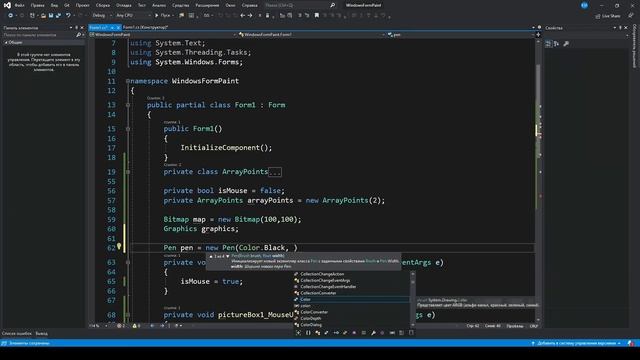640x360 pixels.
Task: Click the Стр 62 line indicator
Action: point(473,326)
